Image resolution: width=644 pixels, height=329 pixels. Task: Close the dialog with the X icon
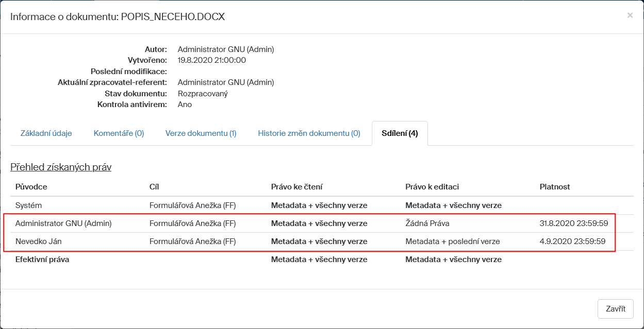[x=630, y=15]
